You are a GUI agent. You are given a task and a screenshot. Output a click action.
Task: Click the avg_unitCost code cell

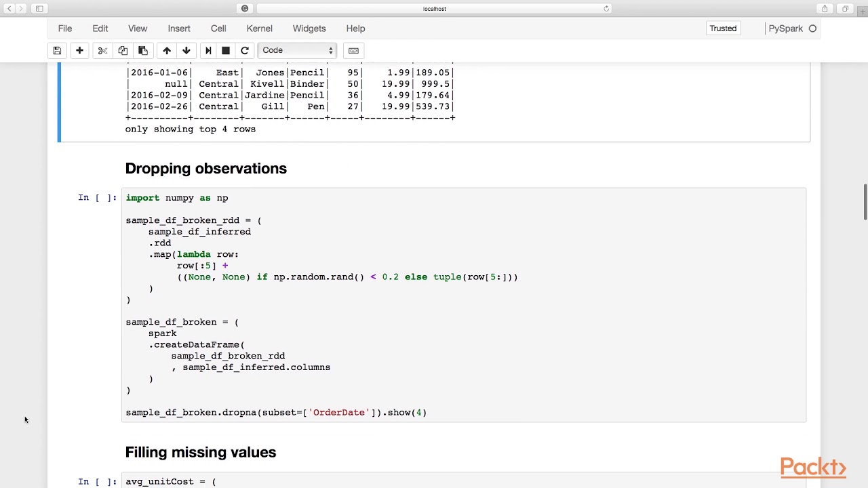tap(464, 481)
